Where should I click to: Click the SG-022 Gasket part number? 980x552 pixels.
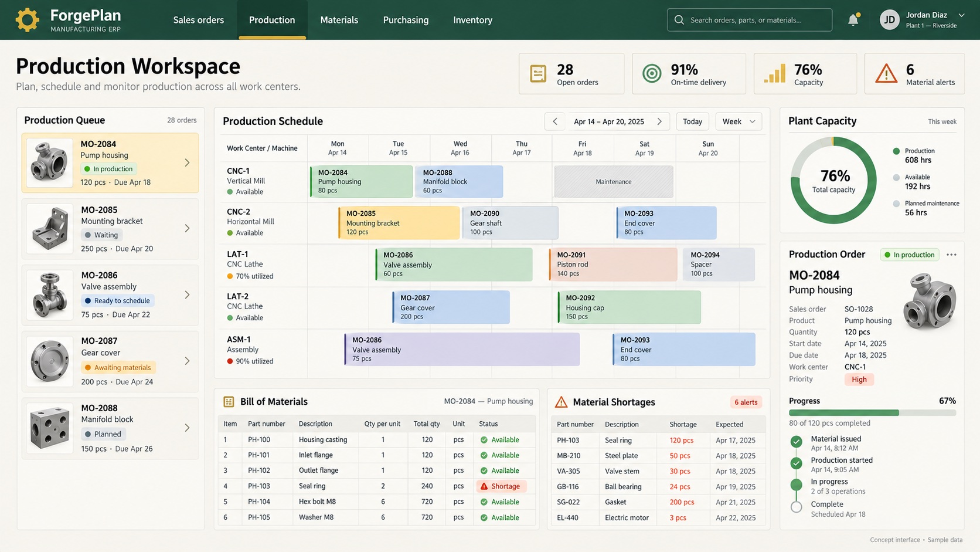568,502
